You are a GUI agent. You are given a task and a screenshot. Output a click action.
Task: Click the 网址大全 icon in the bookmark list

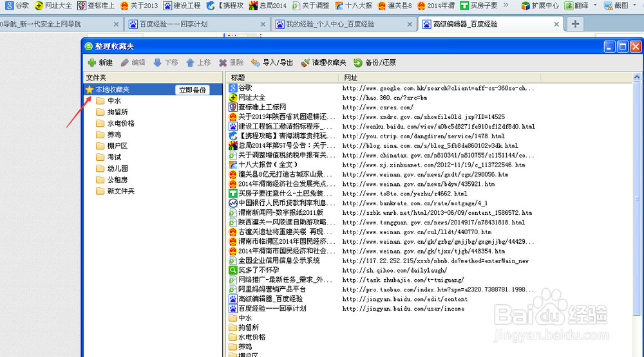point(233,98)
